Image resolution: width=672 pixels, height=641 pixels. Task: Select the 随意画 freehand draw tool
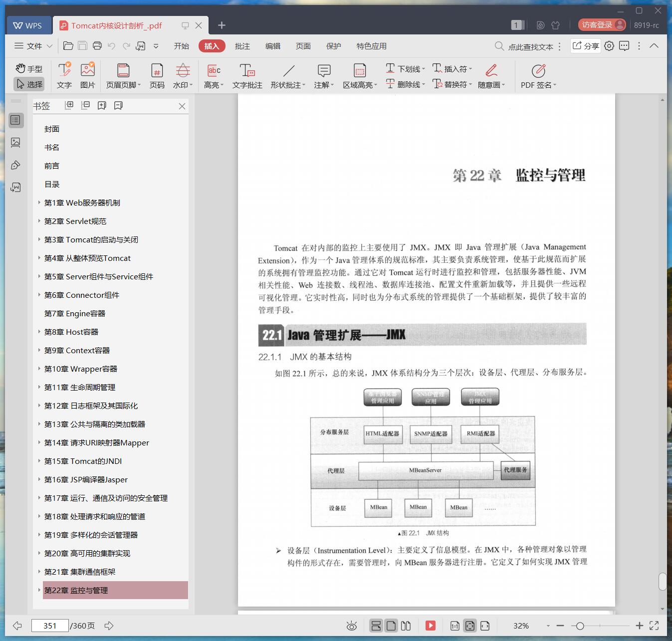point(491,76)
